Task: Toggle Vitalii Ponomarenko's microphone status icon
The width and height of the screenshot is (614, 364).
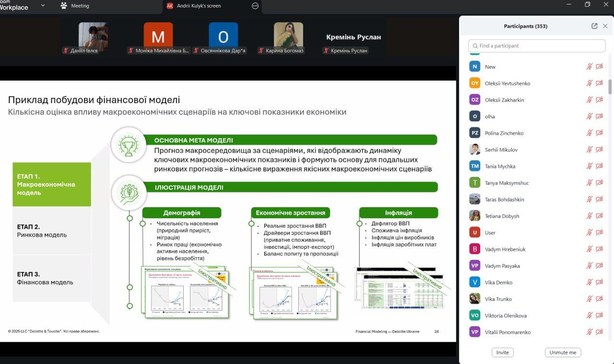Action: [x=590, y=332]
